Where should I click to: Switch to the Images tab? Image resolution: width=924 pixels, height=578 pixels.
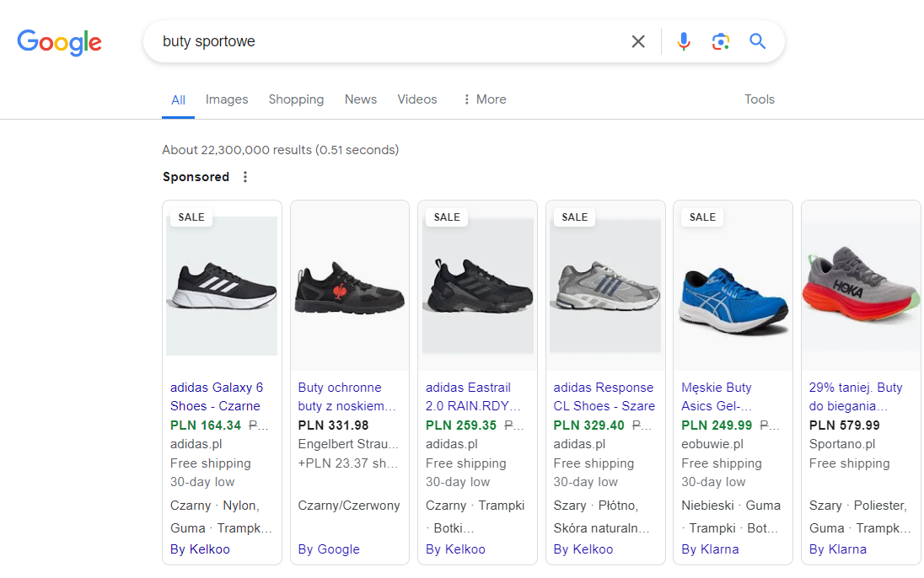click(227, 99)
